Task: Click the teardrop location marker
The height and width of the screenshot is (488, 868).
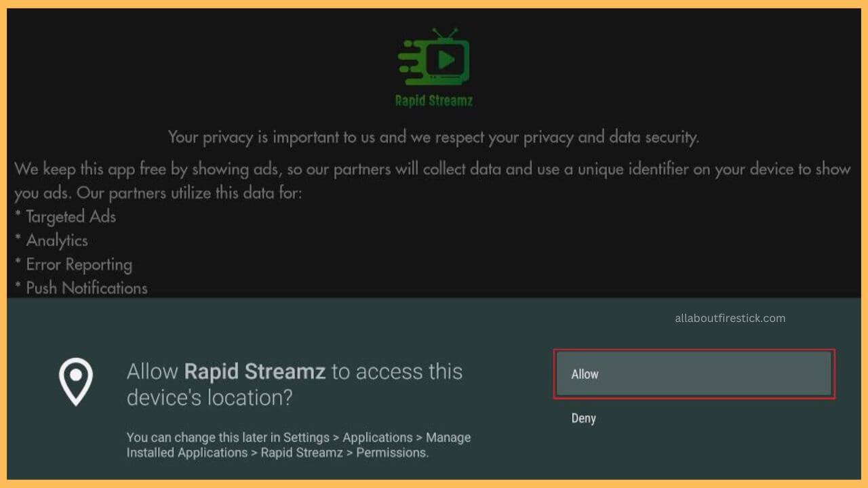Action: (75, 380)
